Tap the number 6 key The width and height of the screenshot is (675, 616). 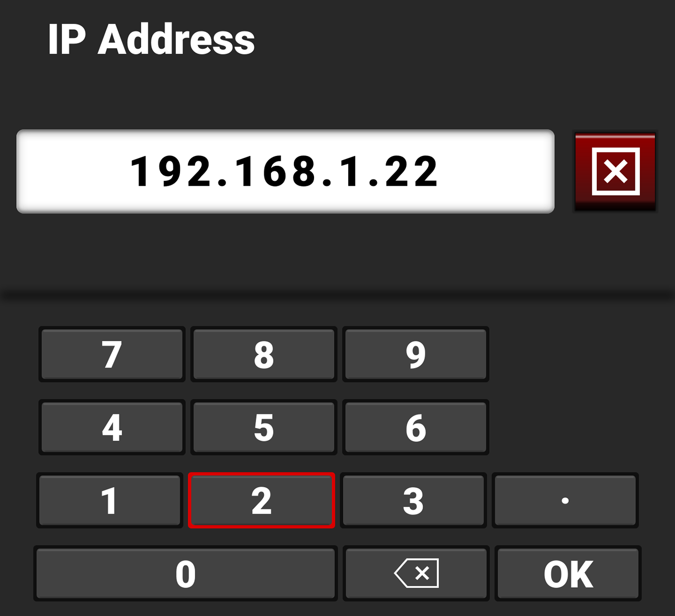[x=415, y=427]
